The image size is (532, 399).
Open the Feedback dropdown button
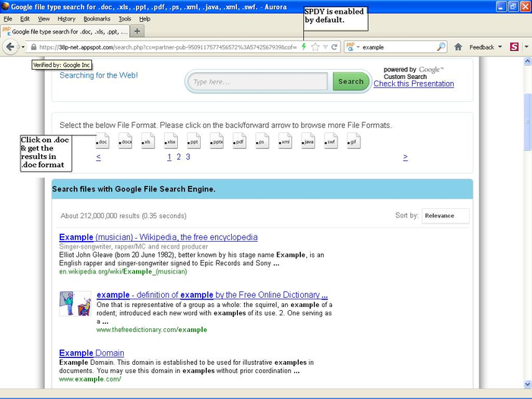pyautogui.click(x=486, y=47)
